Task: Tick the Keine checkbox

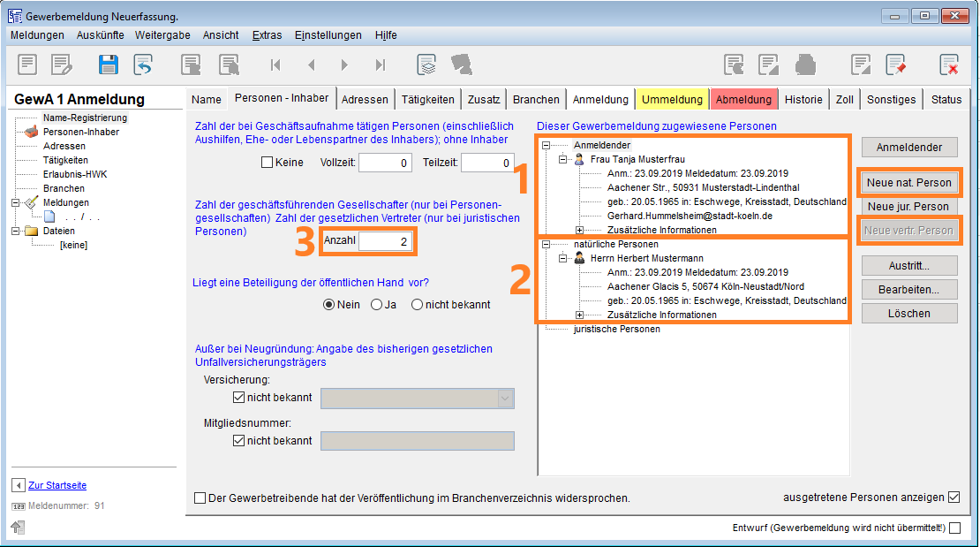Action: tap(267, 163)
